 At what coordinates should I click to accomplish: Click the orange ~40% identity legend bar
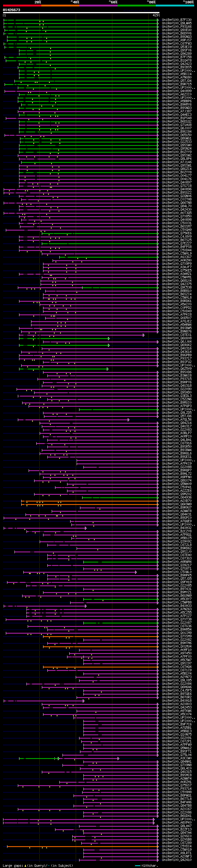pos(60,6)
